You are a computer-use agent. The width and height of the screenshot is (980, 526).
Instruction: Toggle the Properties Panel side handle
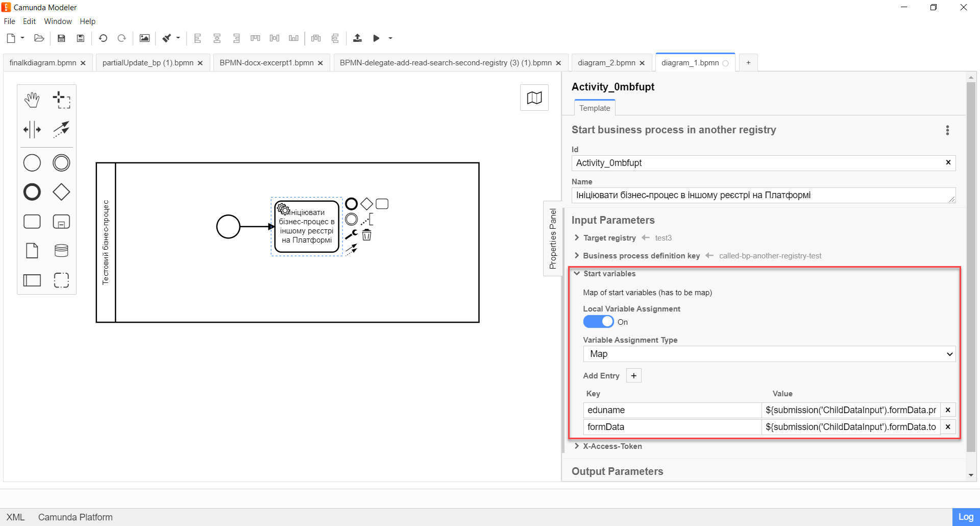coord(553,238)
